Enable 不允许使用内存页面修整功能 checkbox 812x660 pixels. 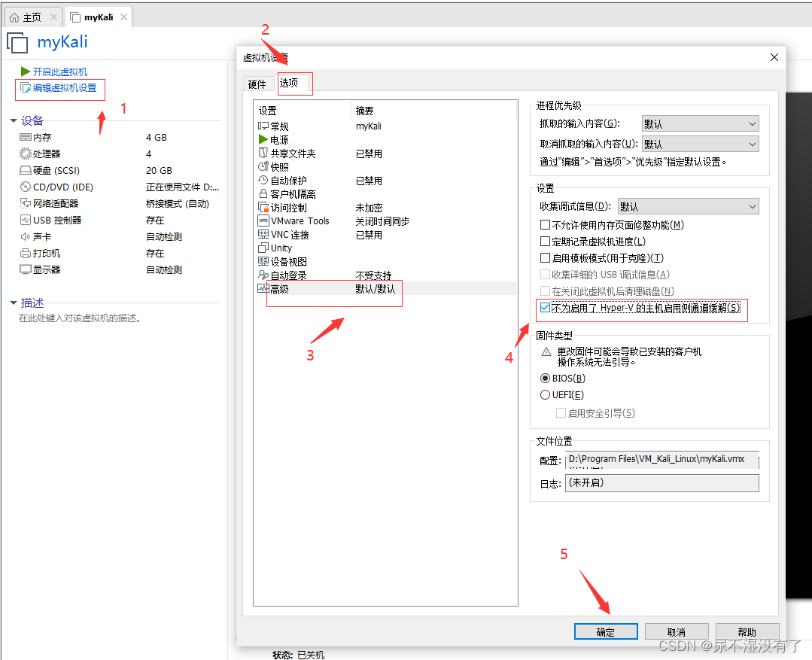tap(545, 225)
